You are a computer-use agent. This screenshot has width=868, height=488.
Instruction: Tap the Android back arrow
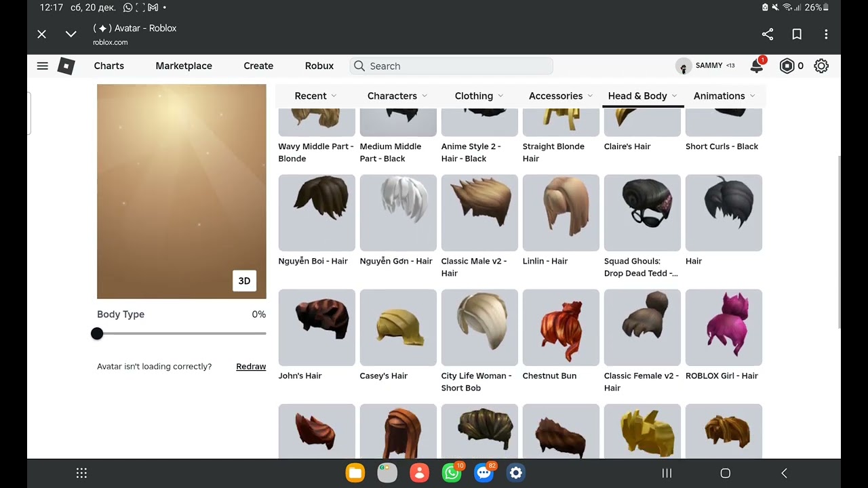(x=784, y=473)
